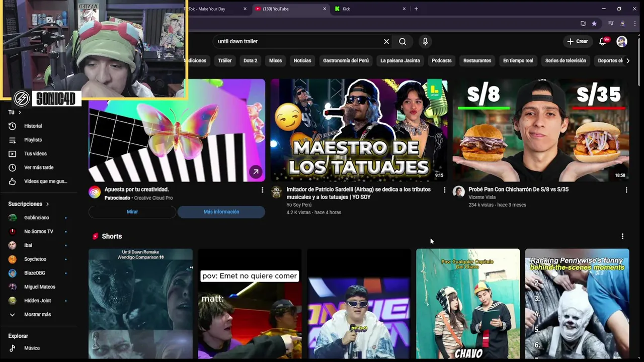This screenshot has height=362, width=644.
Task: Open Soychetoo channel avatar
Action: pos(13,259)
